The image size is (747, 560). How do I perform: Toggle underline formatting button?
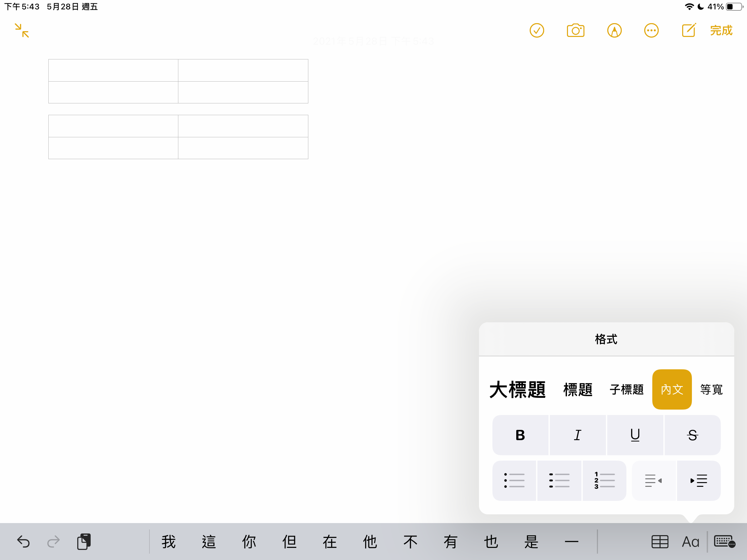pos(635,435)
